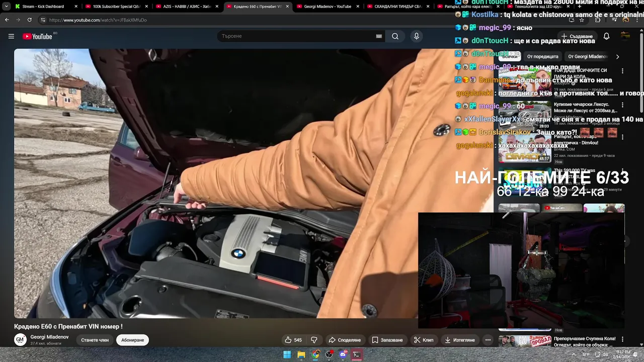Viewport: 644px width, 362px height.
Task: Close the AZIS - HABIBI tab
Action: pos(217,7)
